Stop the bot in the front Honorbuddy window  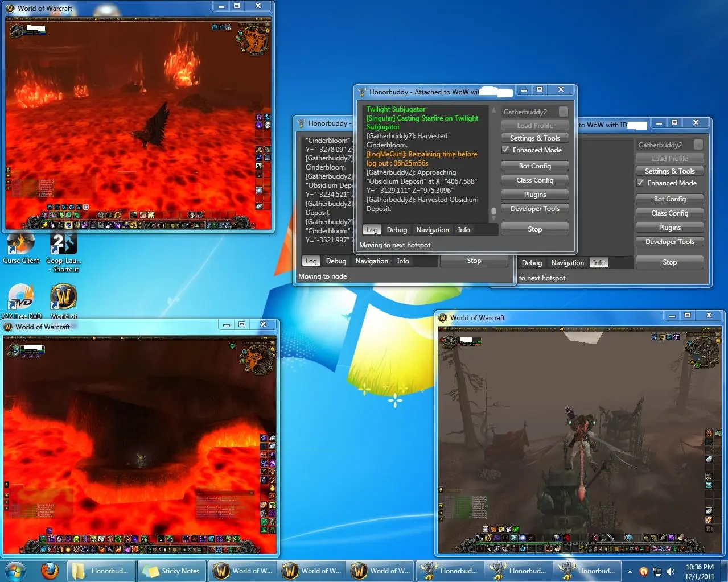[x=534, y=229]
